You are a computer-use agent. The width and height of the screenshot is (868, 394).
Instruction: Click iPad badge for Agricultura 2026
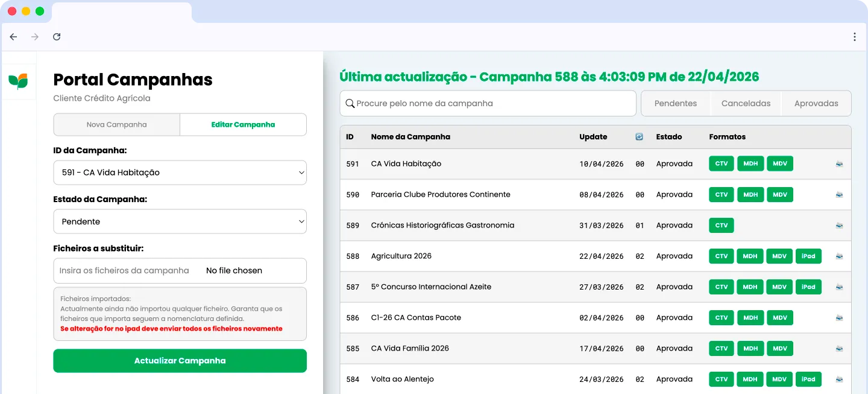808,256
